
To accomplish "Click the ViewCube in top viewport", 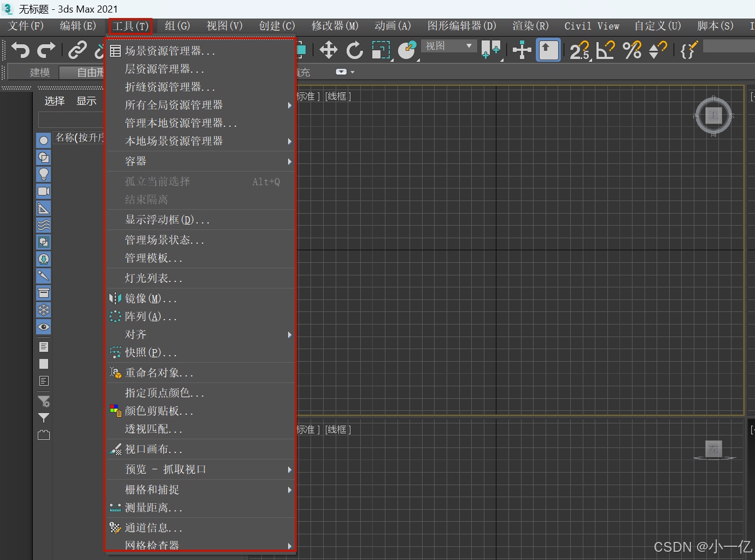I will [713, 116].
